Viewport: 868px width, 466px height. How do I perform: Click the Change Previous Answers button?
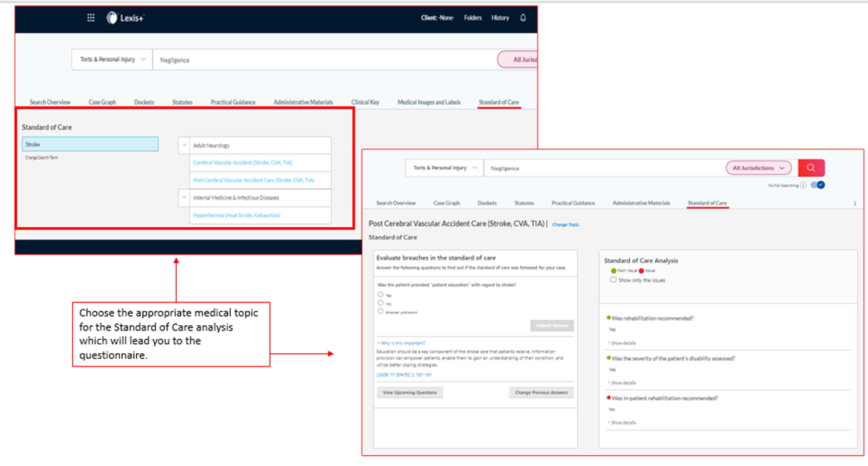[542, 392]
